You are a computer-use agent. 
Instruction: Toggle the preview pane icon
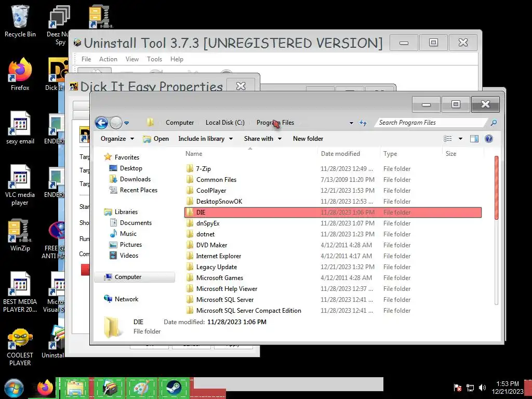click(x=474, y=138)
